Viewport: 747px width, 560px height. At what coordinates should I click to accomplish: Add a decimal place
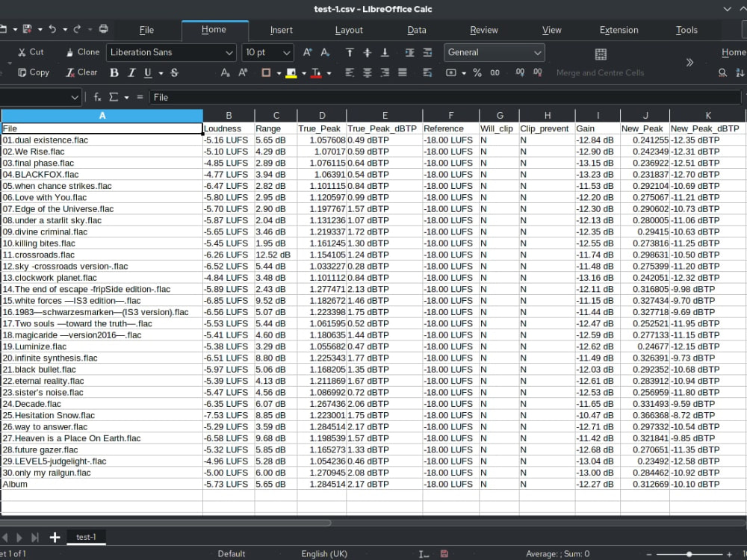point(520,73)
